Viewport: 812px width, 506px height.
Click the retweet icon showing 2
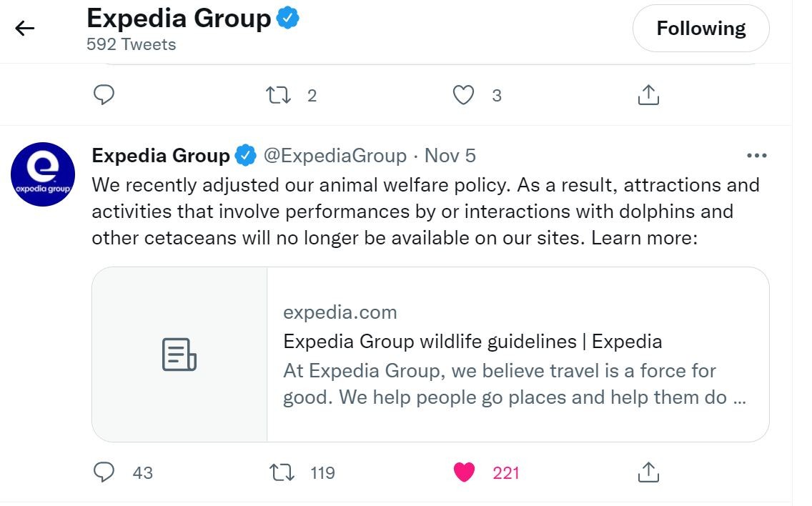coord(279,94)
